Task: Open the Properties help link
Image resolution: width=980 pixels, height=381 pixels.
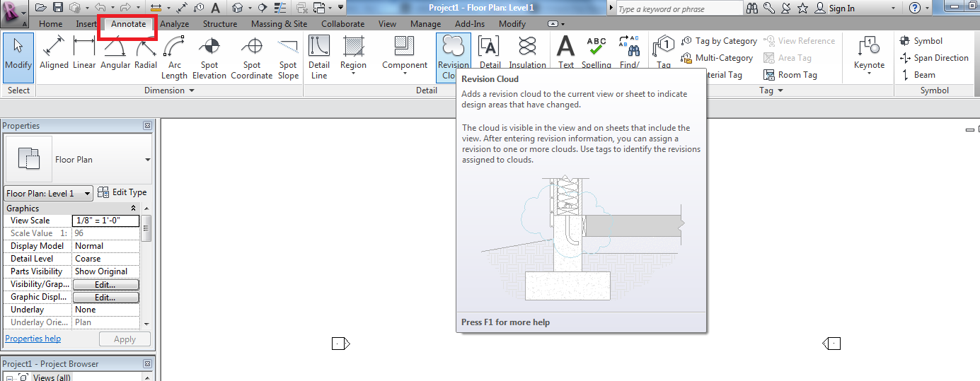Action: coord(33,339)
